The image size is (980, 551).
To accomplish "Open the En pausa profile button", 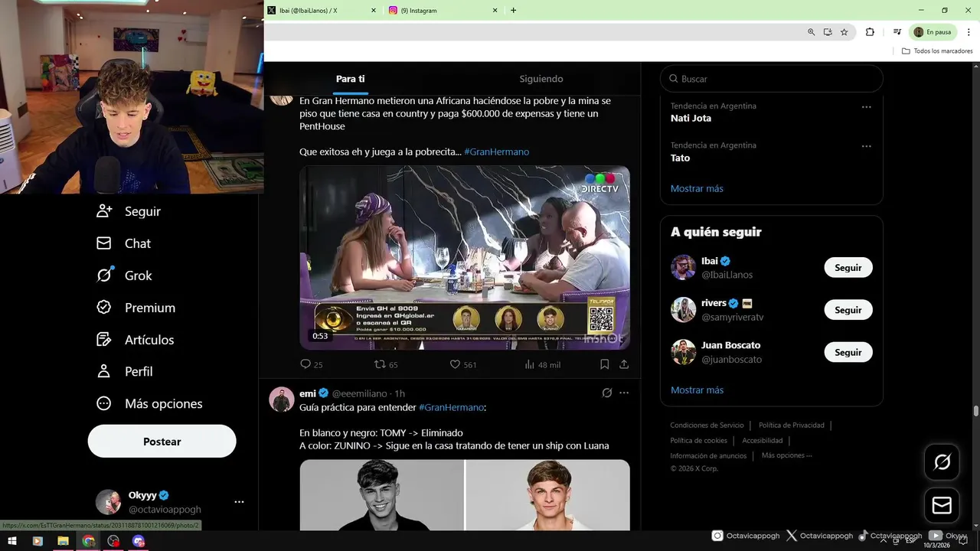I will point(933,32).
